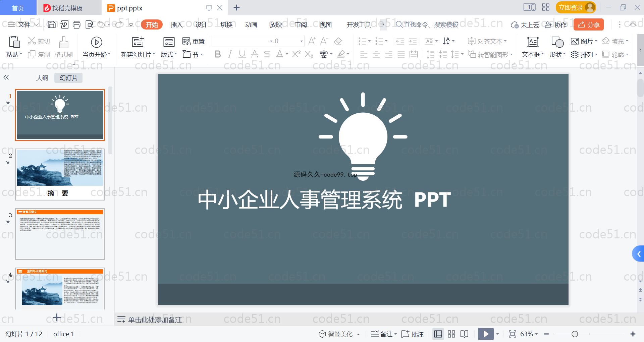This screenshot has width=644, height=342.
Task: Click Paste (粘贴) button
Action: (14, 47)
